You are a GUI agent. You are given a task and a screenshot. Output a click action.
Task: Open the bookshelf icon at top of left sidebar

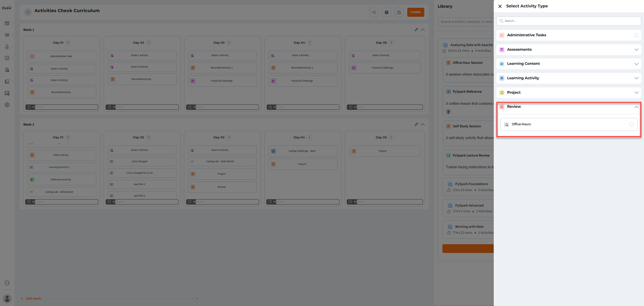pyautogui.click(x=7, y=23)
